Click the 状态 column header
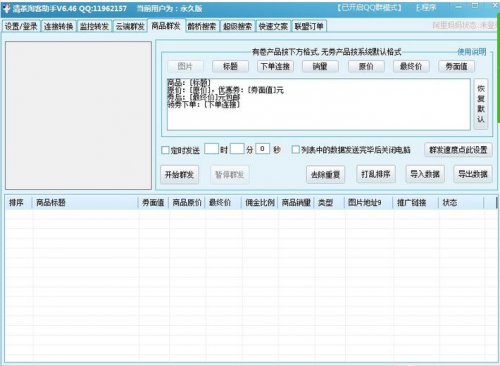500x366 pixels. point(461,203)
